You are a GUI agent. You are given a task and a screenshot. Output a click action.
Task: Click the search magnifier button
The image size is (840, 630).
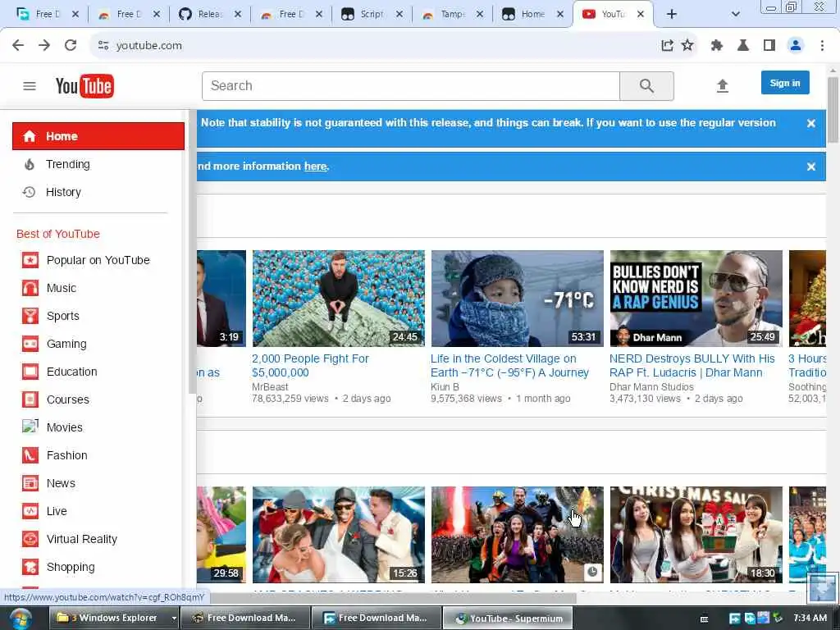(x=646, y=85)
